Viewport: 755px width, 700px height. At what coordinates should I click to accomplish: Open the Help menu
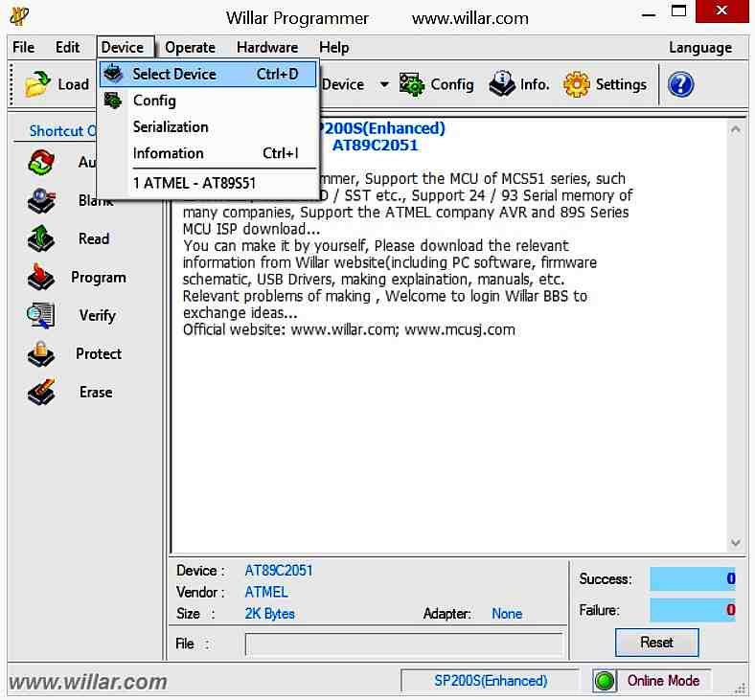tap(334, 47)
